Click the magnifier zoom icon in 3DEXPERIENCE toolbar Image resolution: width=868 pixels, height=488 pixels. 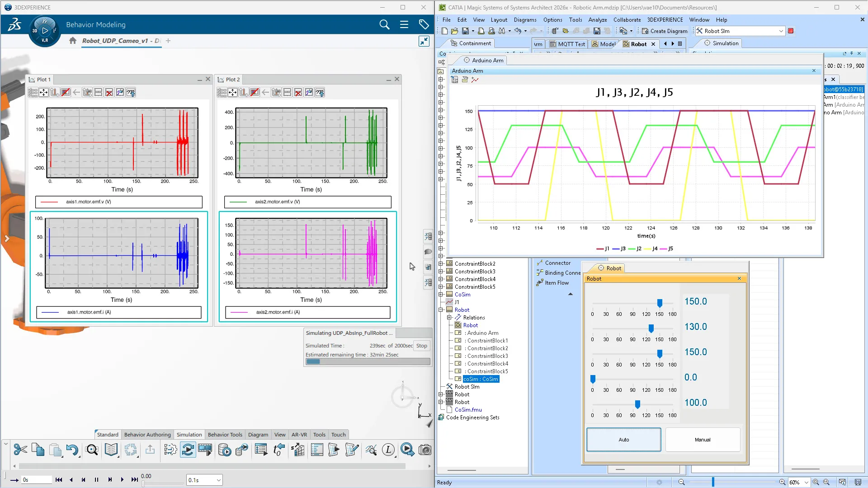(92, 450)
